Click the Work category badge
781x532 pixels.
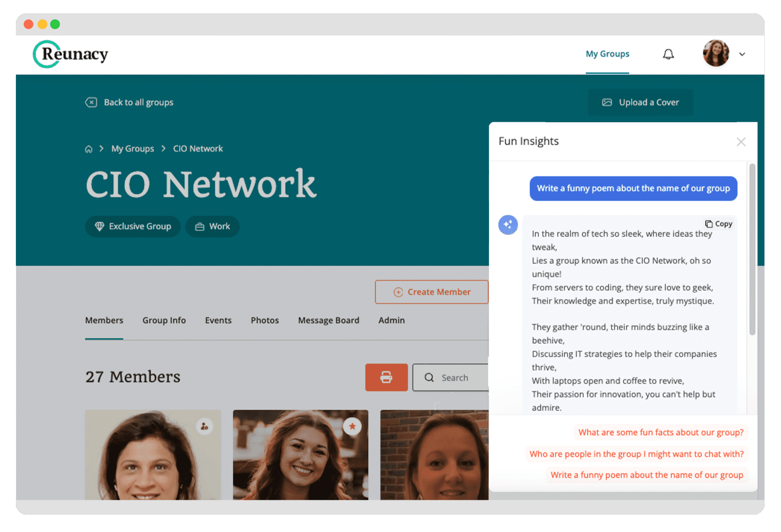[212, 227]
